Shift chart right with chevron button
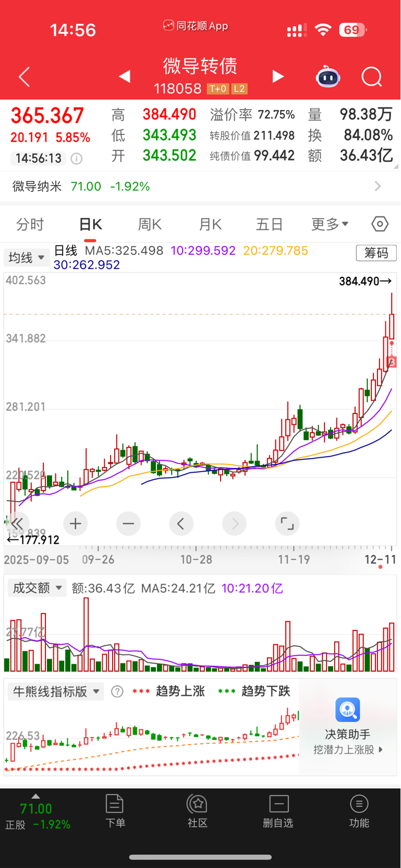Screen dimensions: 401x868 [x=235, y=523]
